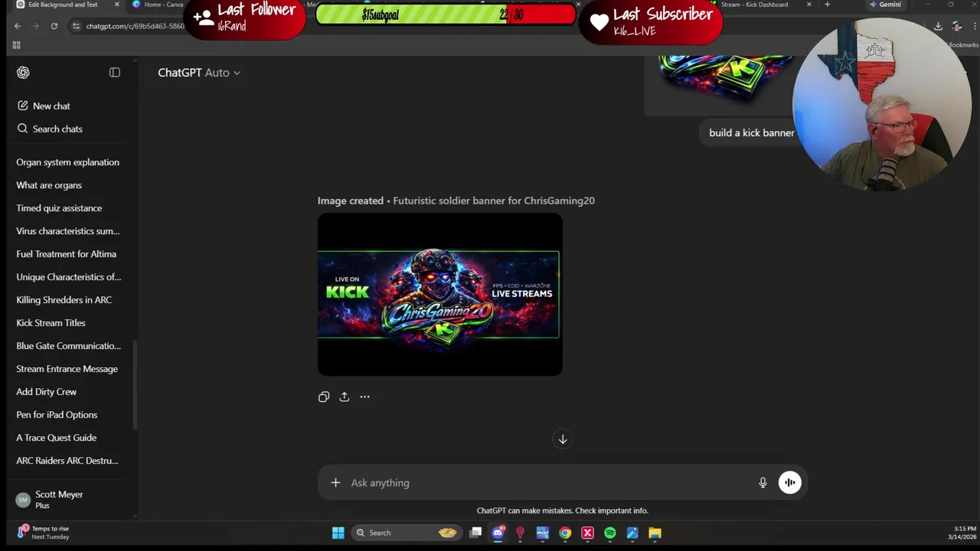Open a new browser tab
The image size is (980, 551).
827,5
